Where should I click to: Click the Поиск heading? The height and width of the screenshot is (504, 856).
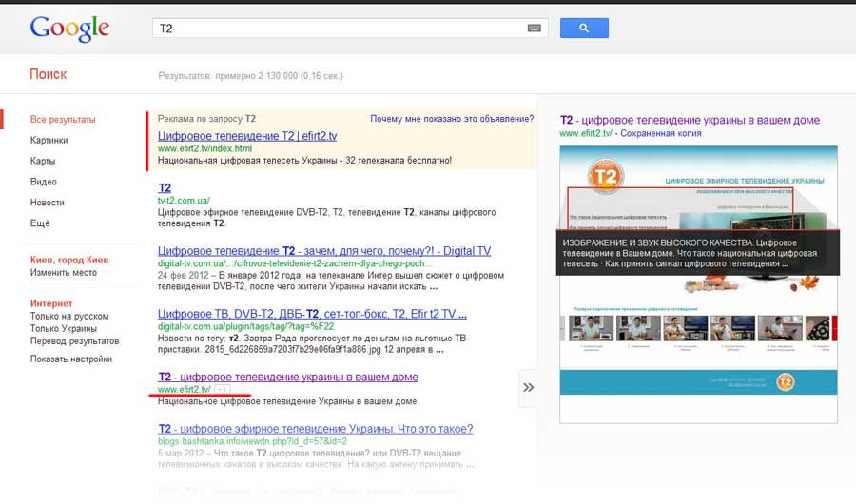pos(49,74)
